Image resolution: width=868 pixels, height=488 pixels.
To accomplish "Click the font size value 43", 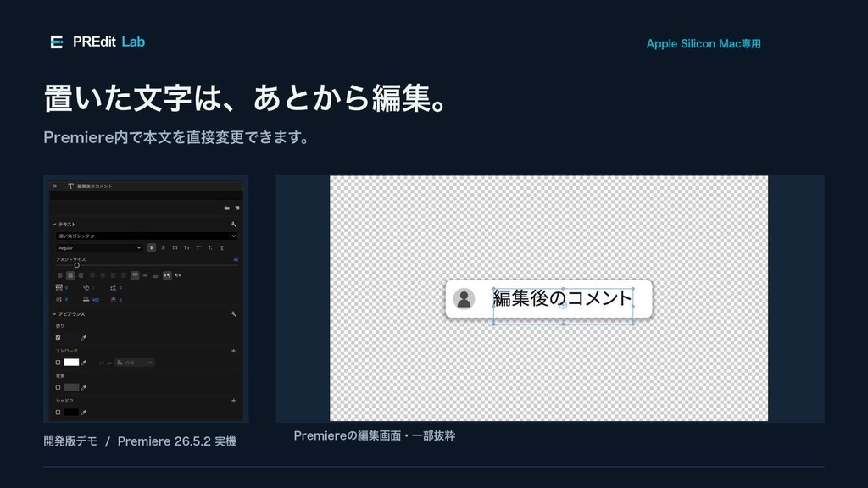I will click(x=236, y=259).
